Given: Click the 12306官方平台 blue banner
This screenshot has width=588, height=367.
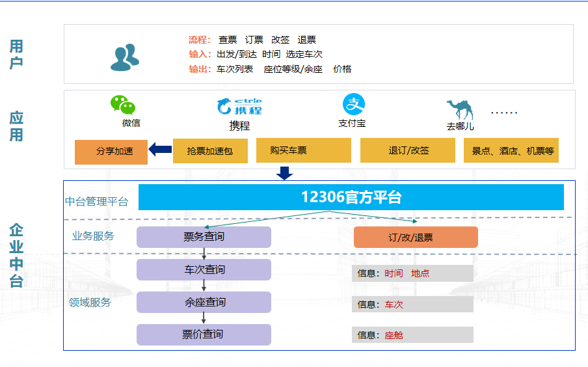Looking at the screenshot, I should (351, 197).
